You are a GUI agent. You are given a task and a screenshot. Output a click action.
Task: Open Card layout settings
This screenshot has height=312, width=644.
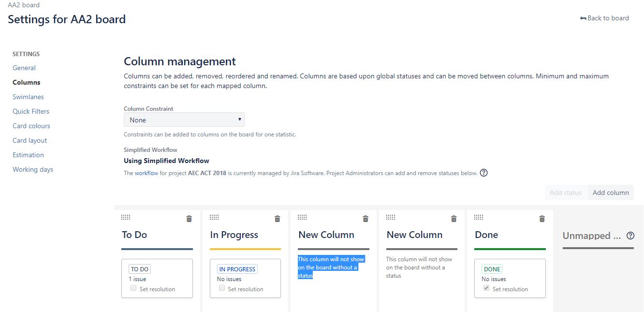coord(30,140)
